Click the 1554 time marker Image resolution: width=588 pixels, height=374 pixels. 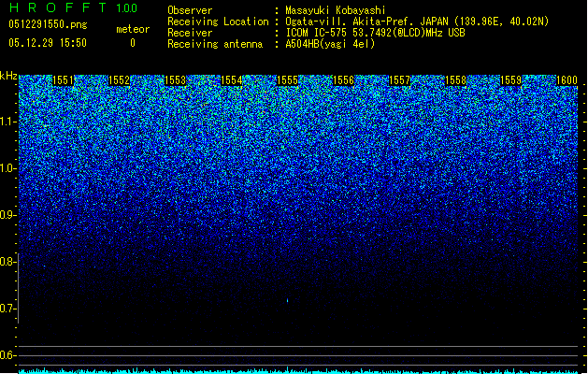pyautogui.click(x=232, y=80)
